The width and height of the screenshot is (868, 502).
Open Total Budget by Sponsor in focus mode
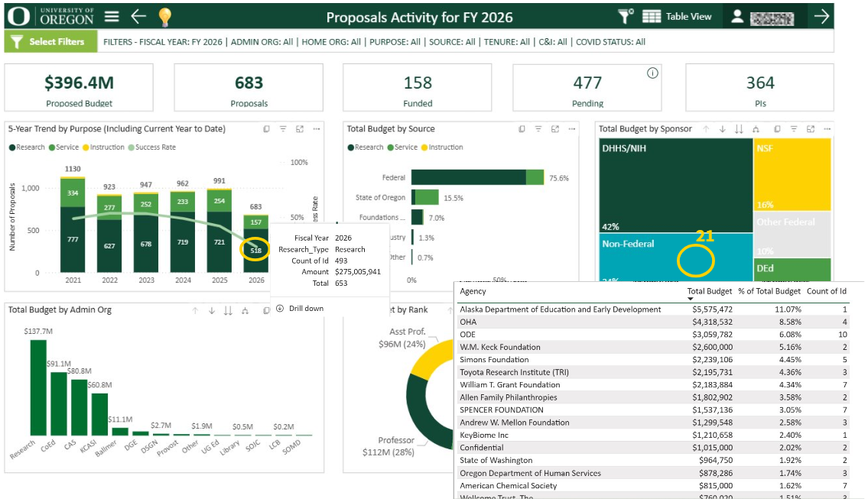(x=811, y=129)
